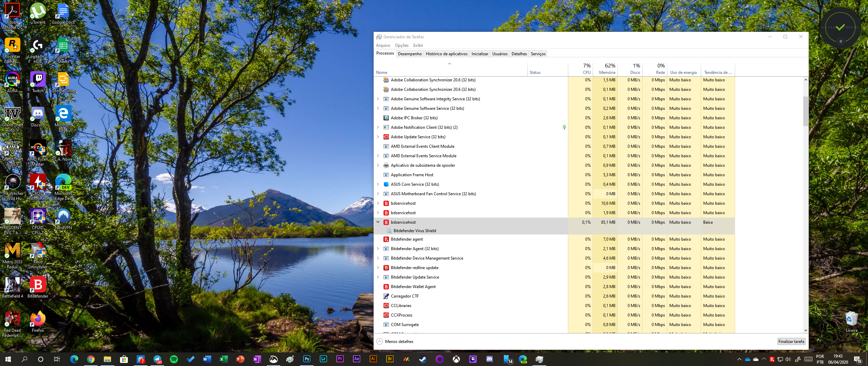
Task: Expand Aplicativo de subsistema de spooler
Action: 378,165
